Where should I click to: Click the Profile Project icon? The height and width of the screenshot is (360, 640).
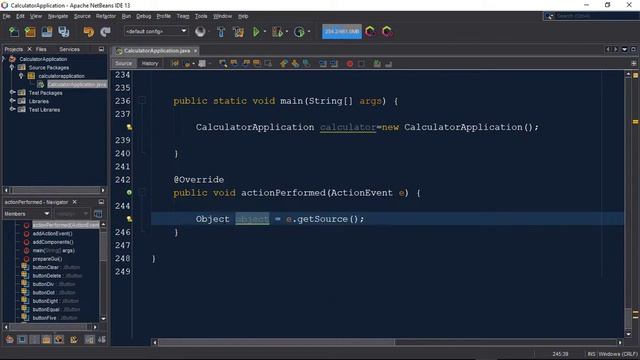(299, 32)
